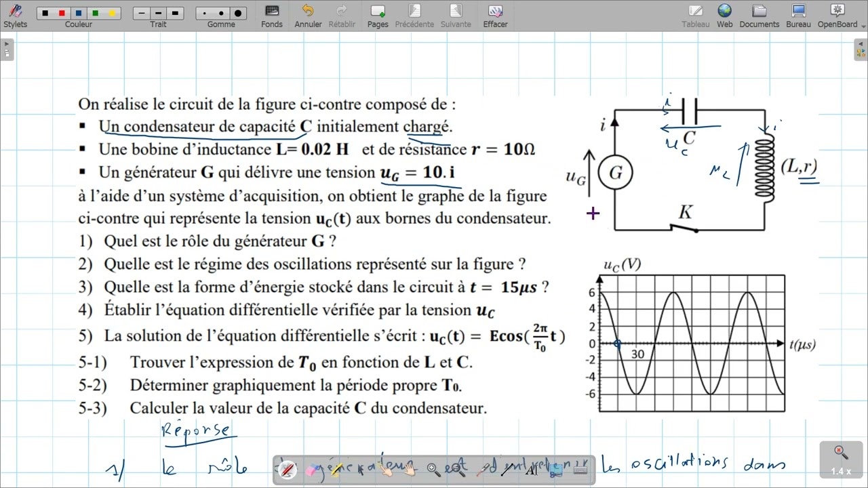Select the line drawing tool
Viewport: 868px width, 488px height.
(507, 470)
